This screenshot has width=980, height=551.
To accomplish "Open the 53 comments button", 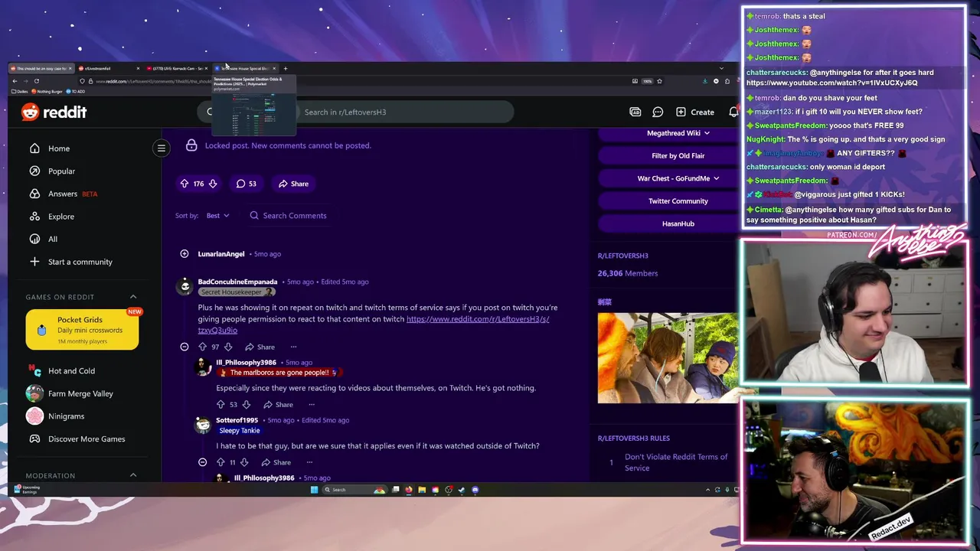I will pos(246,184).
